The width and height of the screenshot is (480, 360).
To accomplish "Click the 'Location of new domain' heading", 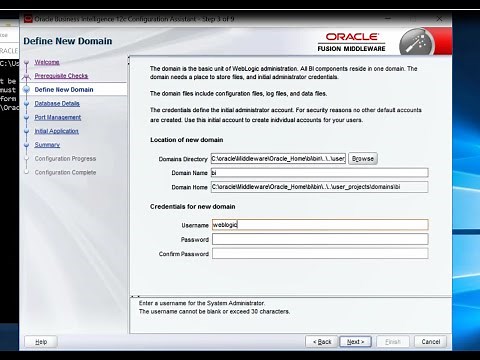I will 187,140.
